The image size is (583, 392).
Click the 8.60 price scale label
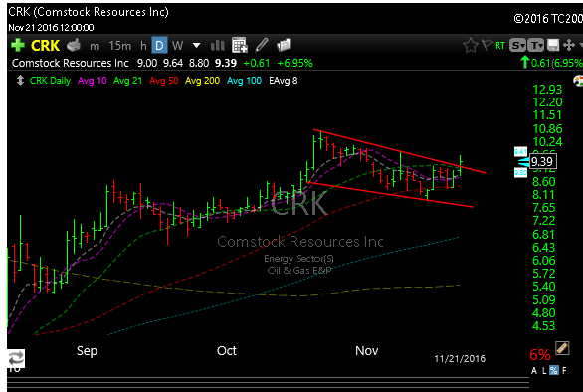click(543, 182)
